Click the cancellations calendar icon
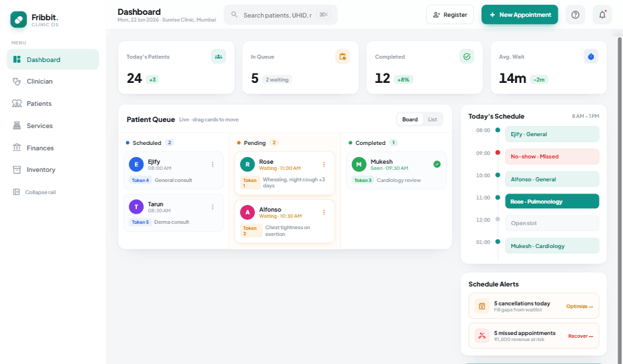The image size is (623, 364). 482,307
